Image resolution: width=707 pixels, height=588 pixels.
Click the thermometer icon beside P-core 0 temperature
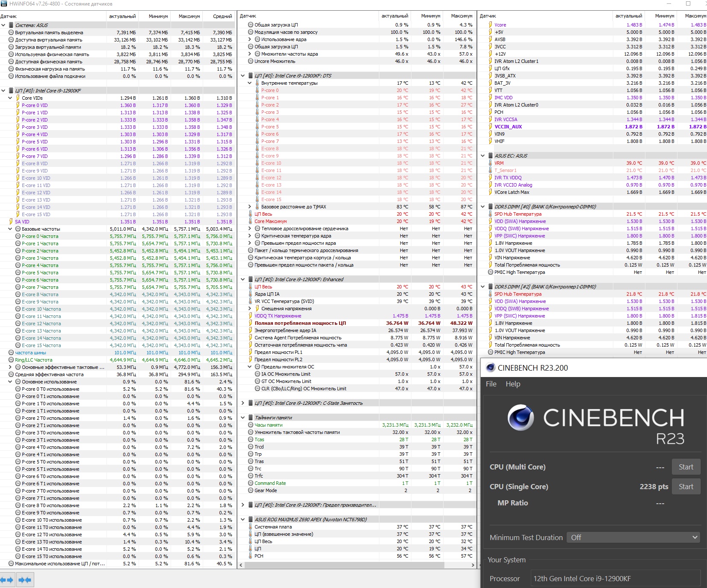tap(257, 90)
